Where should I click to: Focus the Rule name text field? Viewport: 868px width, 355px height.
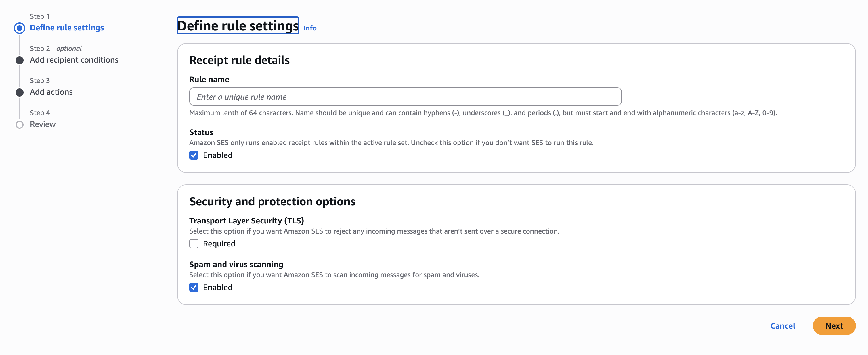pos(405,97)
